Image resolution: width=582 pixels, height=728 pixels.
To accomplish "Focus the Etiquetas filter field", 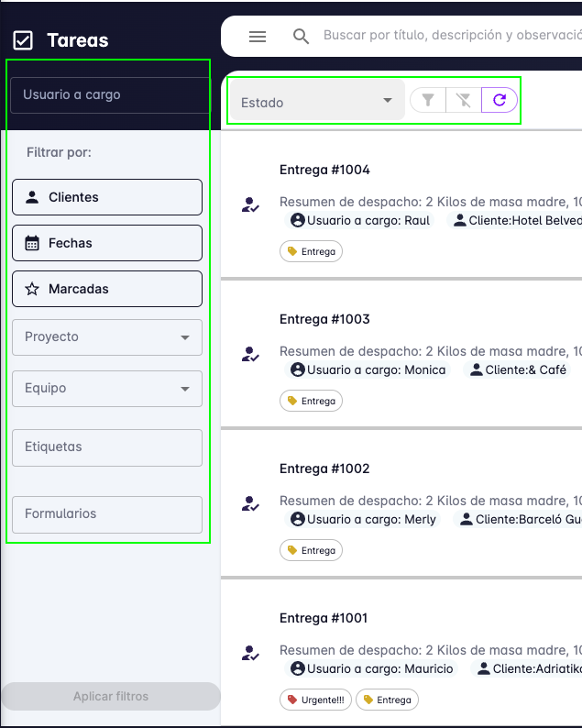I will tap(107, 447).
